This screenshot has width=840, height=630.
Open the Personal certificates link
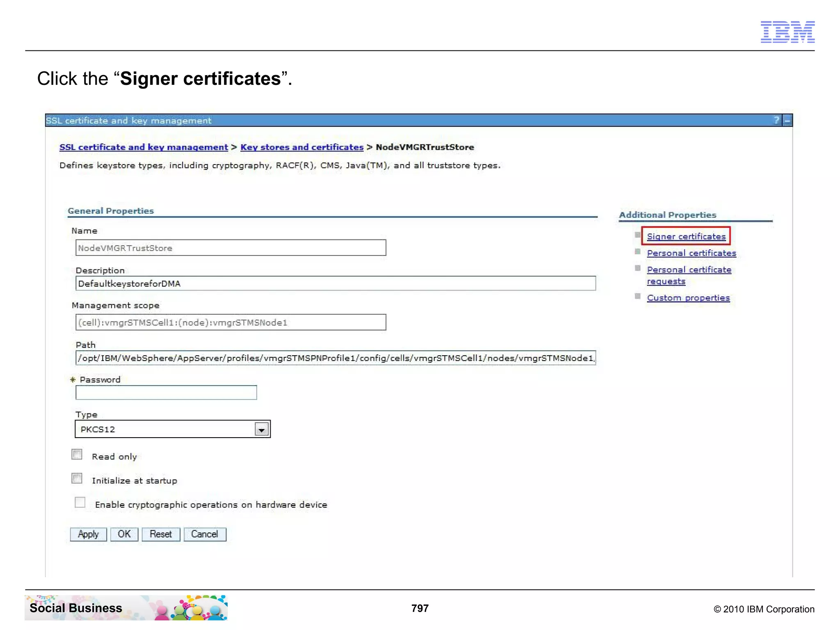tap(692, 253)
